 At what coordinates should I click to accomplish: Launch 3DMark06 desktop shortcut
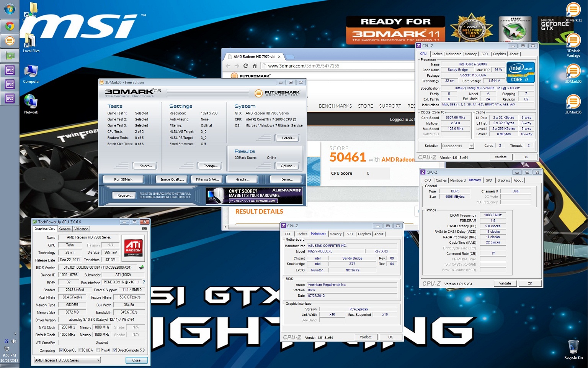pos(573,74)
